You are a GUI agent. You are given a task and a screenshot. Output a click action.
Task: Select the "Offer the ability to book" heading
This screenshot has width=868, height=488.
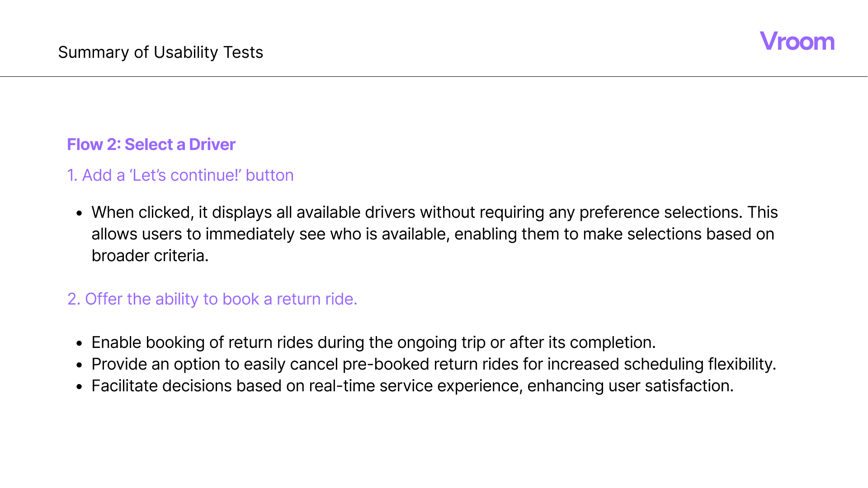(212, 299)
